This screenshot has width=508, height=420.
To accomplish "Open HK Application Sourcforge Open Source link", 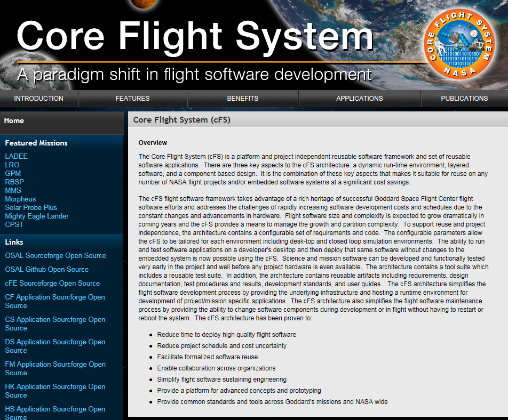I will coord(55,391).
